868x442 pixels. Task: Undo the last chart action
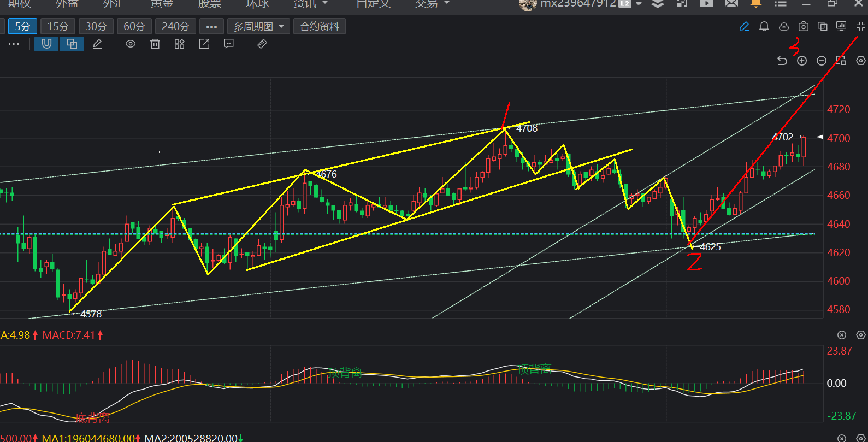(782, 61)
